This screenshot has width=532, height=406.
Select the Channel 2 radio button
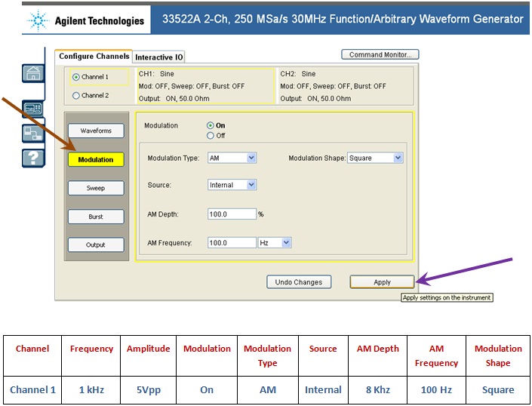[75, 96]
